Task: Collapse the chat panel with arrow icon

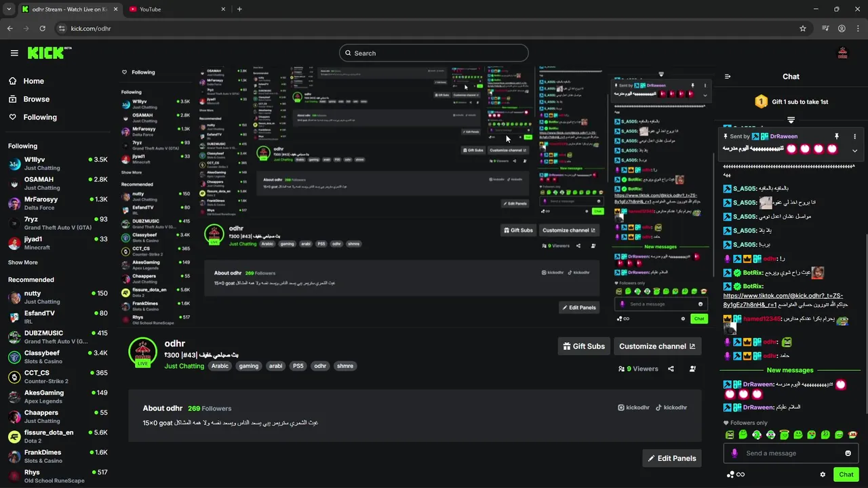Action: point(728,77)
